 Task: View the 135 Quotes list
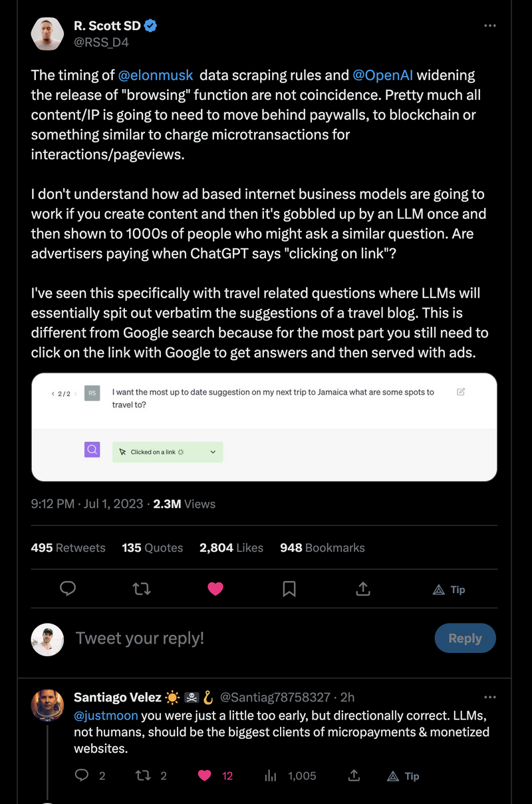(x=152, y=548)
